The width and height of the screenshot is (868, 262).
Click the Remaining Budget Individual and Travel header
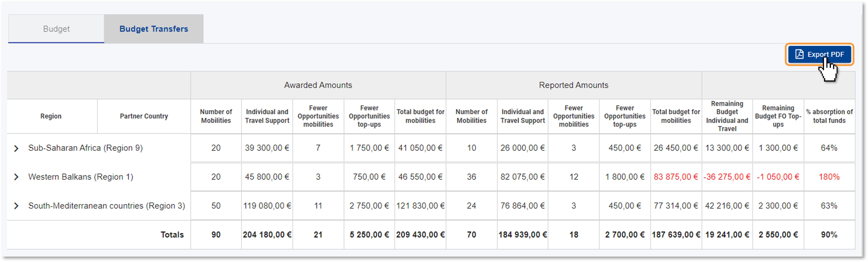pyautogui.click(x=727, y=116)
